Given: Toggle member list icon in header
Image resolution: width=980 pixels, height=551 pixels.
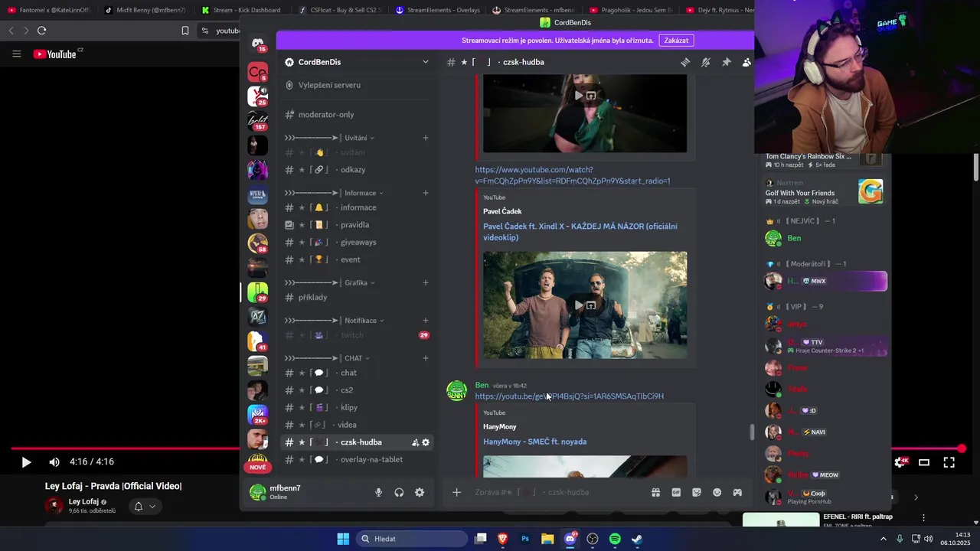Looking at the screenshot, I should pyautogui.click(x=746, y=62).
